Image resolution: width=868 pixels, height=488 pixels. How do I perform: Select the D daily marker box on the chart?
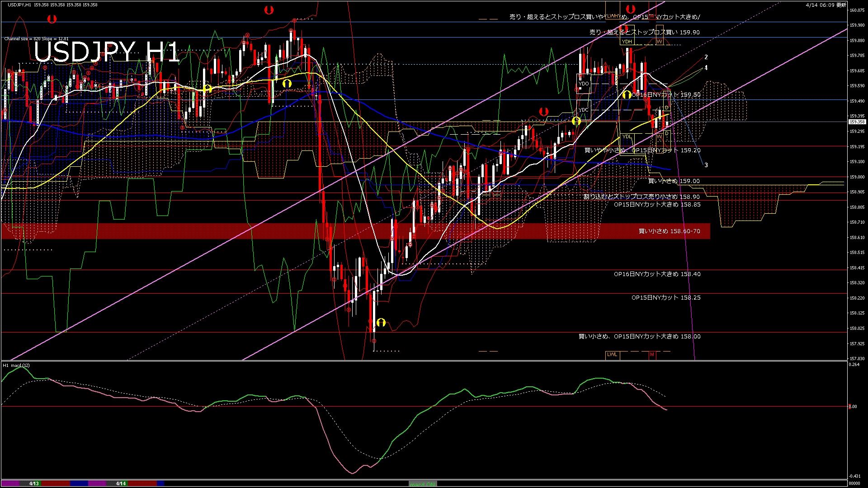tap(666, 107)
